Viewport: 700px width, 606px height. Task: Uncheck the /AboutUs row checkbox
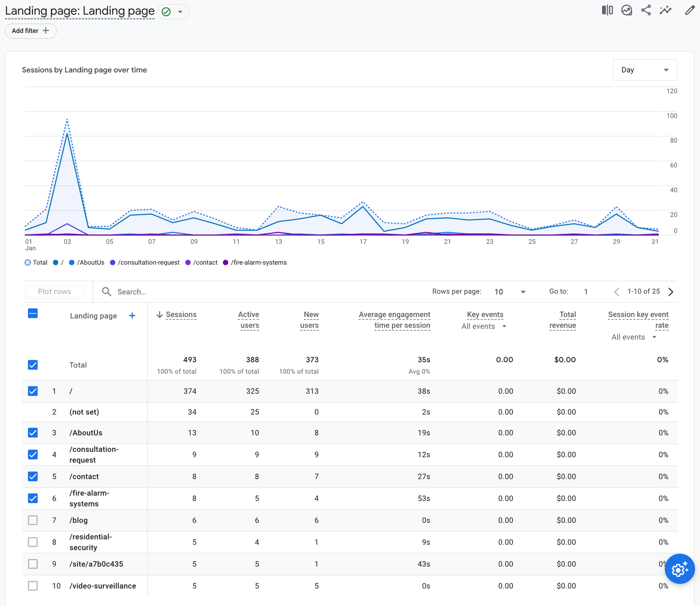pyautogui.click(x=33, y=433)
